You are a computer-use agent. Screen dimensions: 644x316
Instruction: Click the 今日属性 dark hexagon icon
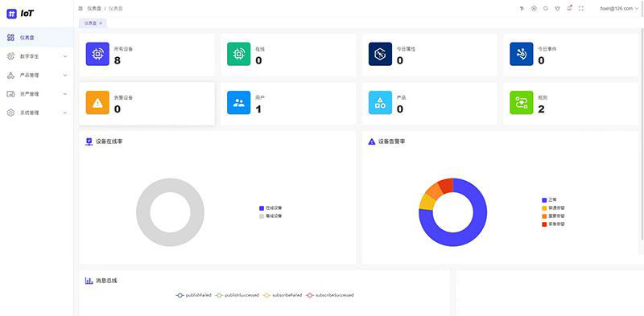[x=380, y=54]
